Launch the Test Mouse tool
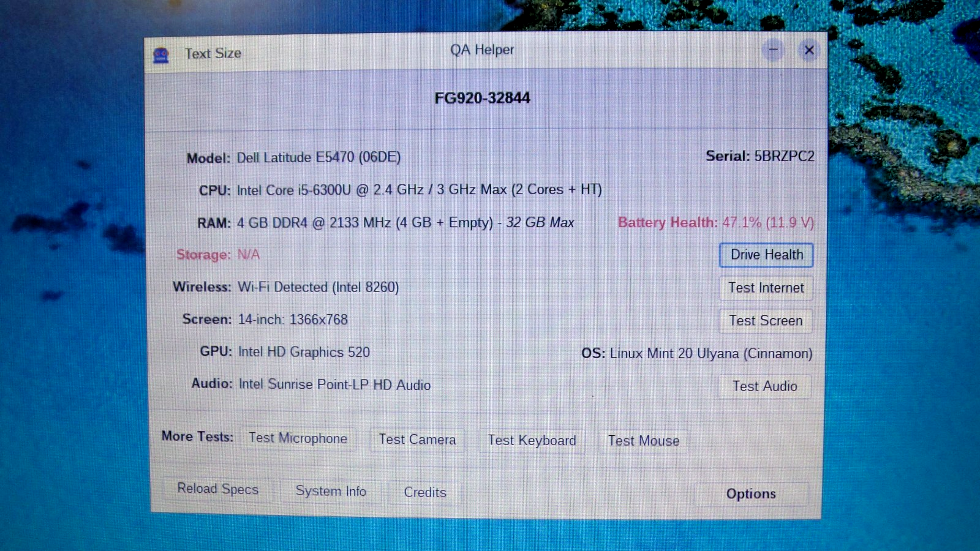Image resolution: width=980 pixels, height=551 pixels. [x=644, y=441]
